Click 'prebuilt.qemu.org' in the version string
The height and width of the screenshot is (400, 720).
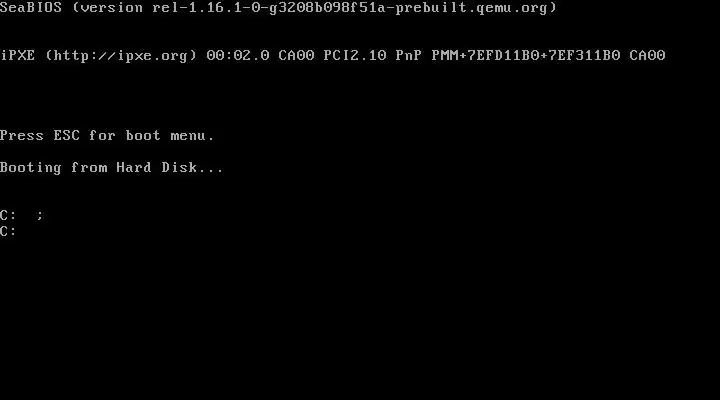pos(471,8)
